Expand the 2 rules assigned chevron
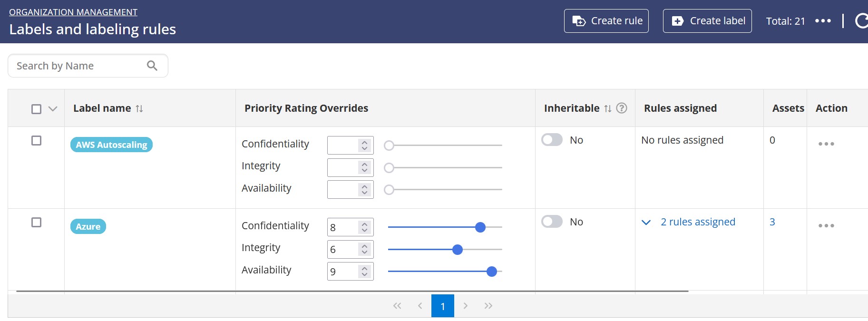 tap(646, 222)
